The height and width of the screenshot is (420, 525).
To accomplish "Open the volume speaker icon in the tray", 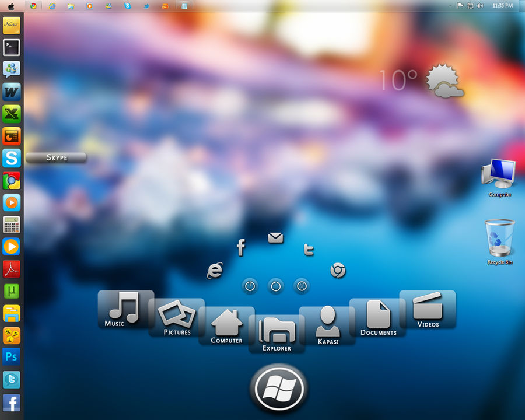I will pos(480,6).
